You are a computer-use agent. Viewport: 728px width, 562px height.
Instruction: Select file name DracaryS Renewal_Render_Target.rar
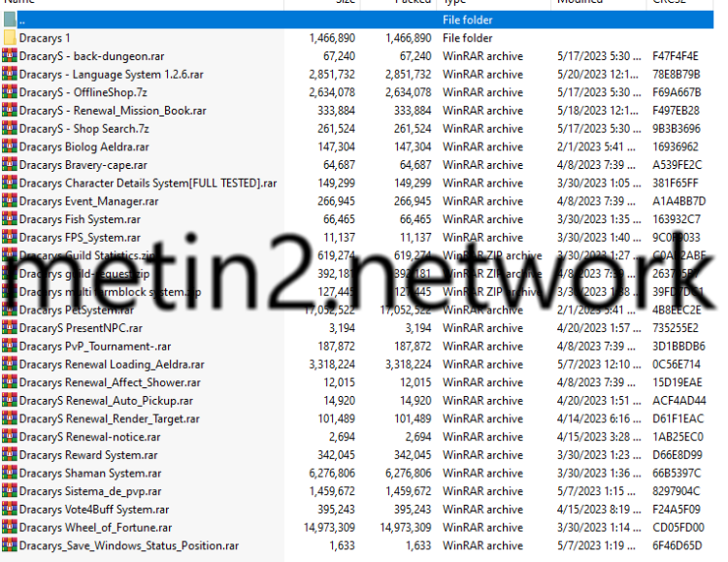(110, 419)
